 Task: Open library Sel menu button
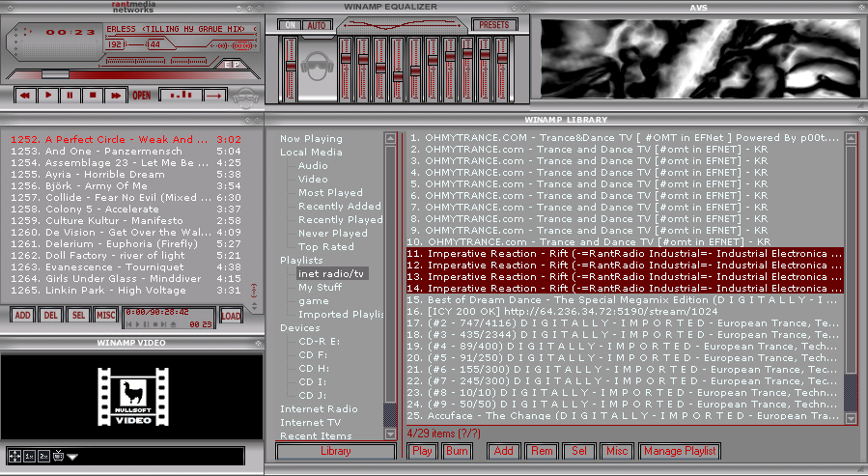(579, 451)
